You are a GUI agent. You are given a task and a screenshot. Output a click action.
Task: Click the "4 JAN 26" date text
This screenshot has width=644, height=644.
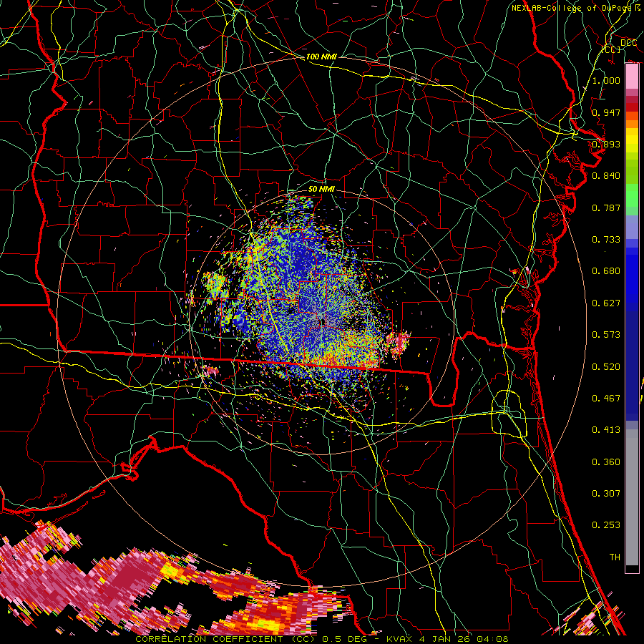(x=445, y=639)
